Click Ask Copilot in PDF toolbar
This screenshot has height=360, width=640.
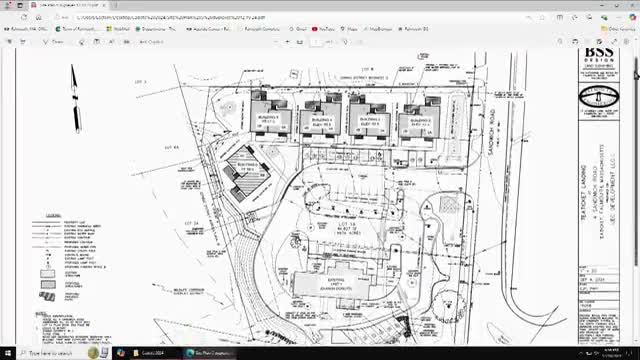click(x=151, y=42)
